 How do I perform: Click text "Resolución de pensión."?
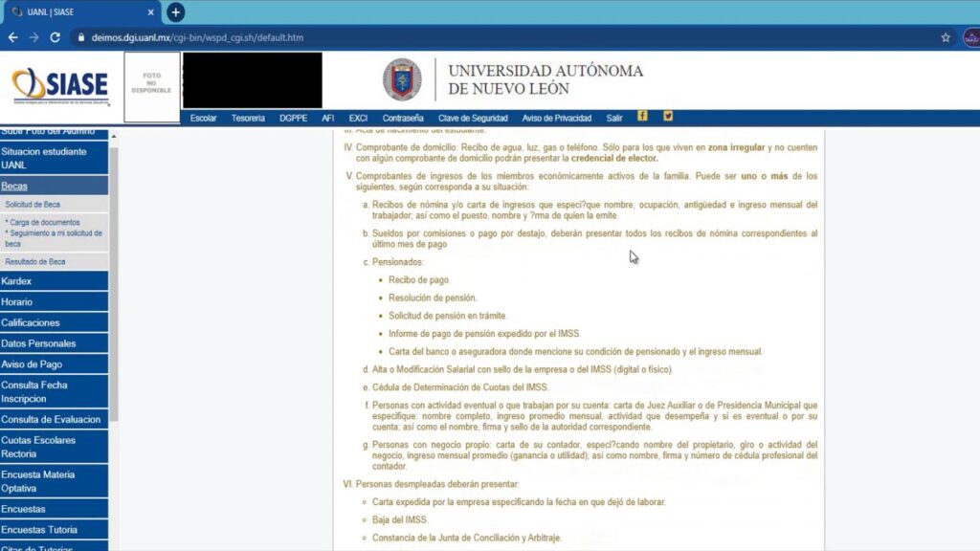tap(433, 298)
